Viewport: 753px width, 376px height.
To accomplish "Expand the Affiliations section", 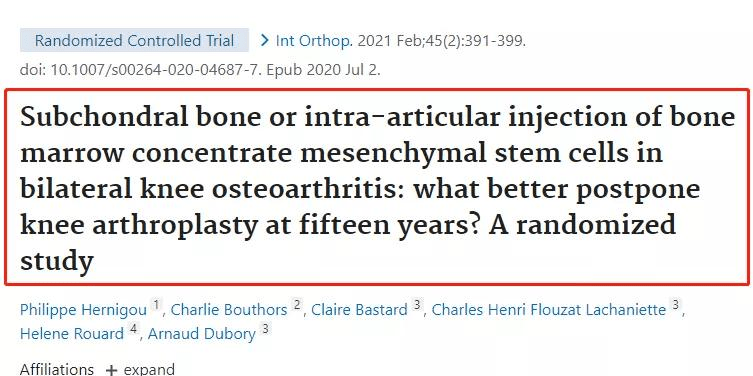I will [x=140, y=370].
